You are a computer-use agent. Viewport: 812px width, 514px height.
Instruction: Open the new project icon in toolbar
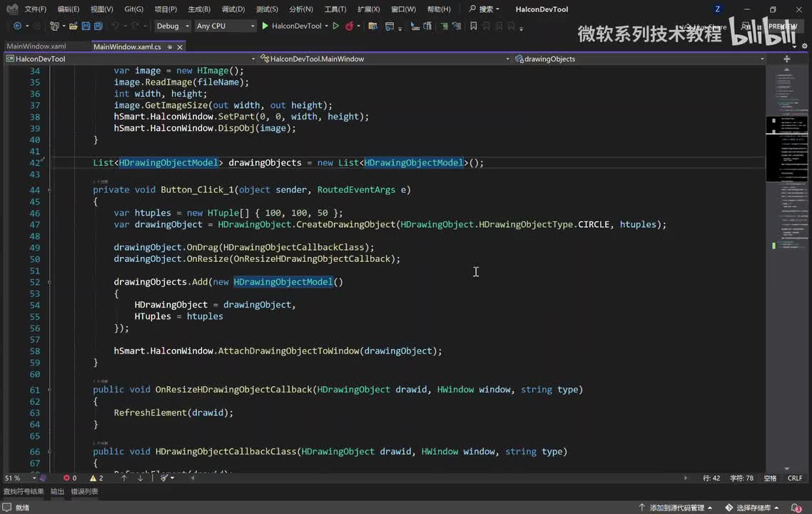(x=54, y=26)
